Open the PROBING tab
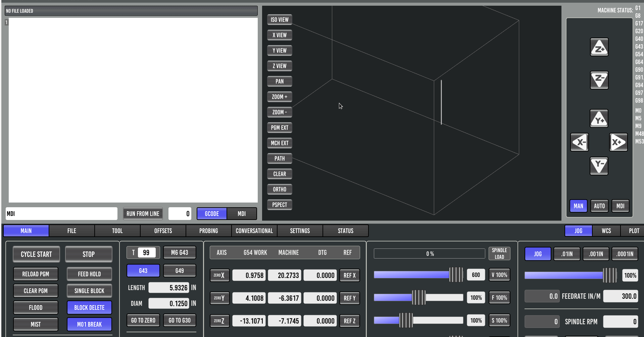The image size is (644, 337). [208, 231]
